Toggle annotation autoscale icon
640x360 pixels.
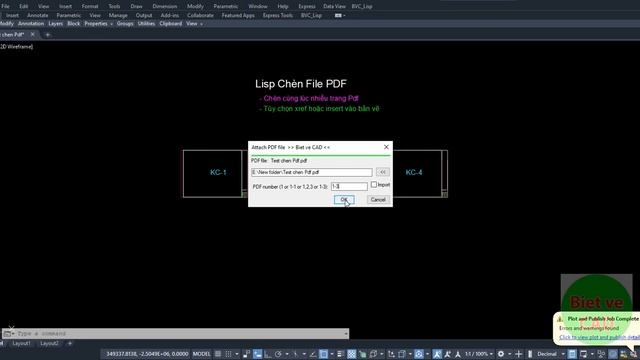point(447,354)
